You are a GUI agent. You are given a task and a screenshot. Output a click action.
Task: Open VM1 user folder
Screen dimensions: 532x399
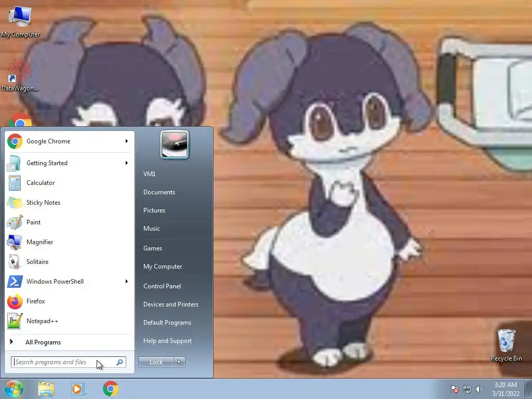pos(149,174)
